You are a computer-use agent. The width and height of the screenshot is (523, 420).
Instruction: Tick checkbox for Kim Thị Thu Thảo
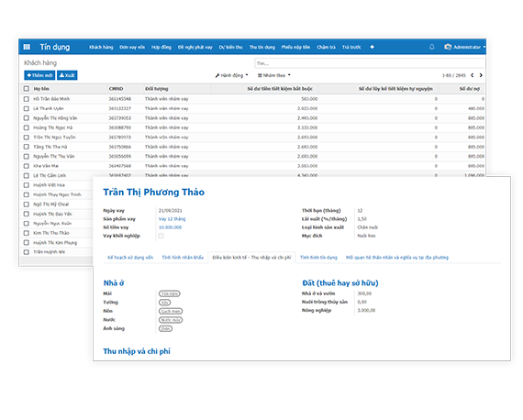point(27,233)
